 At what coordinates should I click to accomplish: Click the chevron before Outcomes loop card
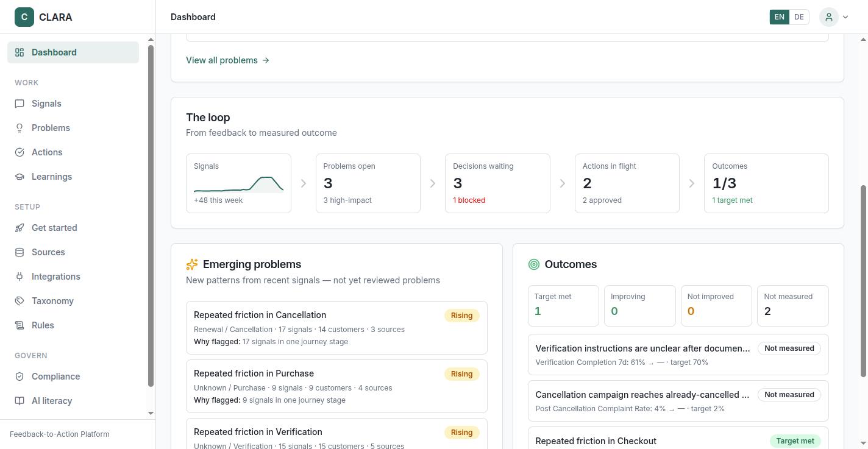(692, 183)
